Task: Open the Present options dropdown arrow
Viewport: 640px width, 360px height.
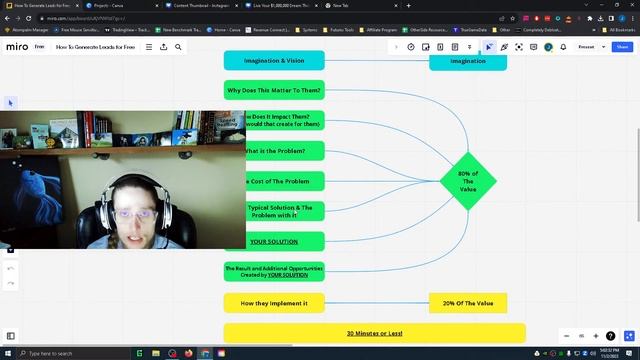Action: [604, 47]
